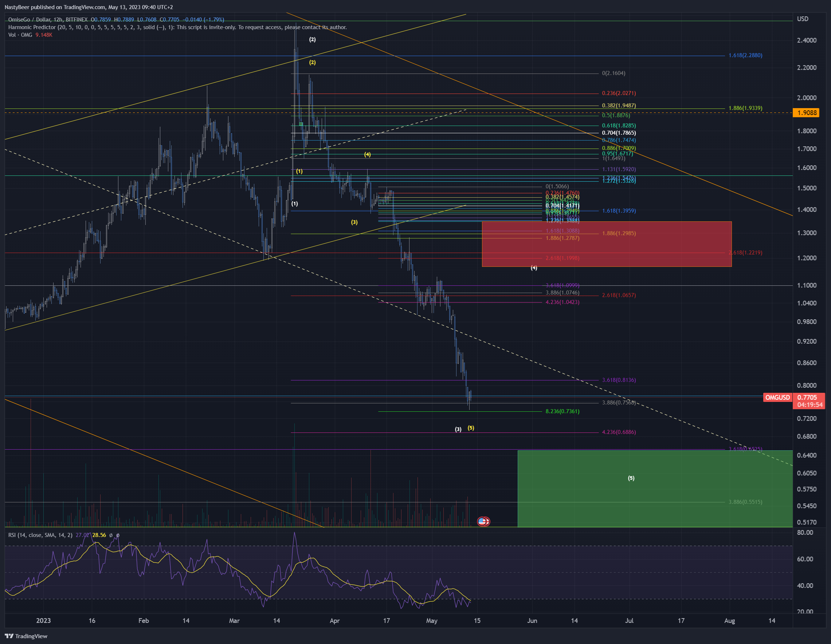Image resolution: width=831 pixels, height=644 pixels.
Task: Select the yellow (4) wave label above April
Action: coord(367,154)
